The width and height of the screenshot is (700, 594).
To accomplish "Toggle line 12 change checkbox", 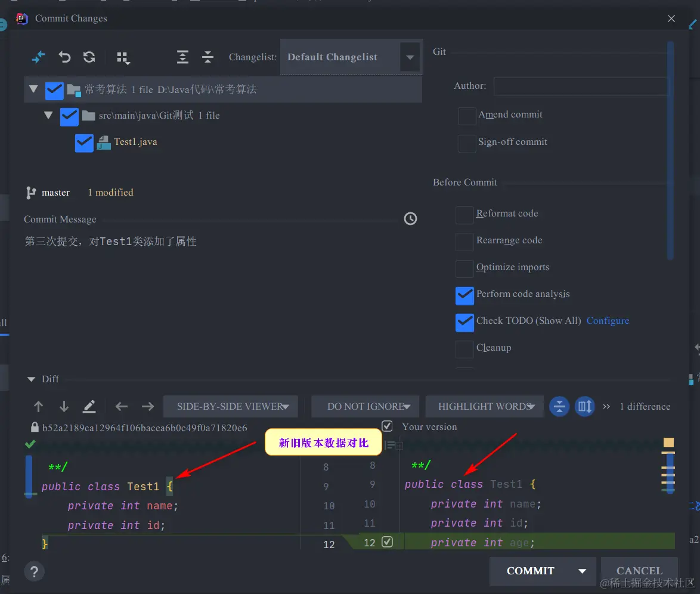I will (387, 542).
